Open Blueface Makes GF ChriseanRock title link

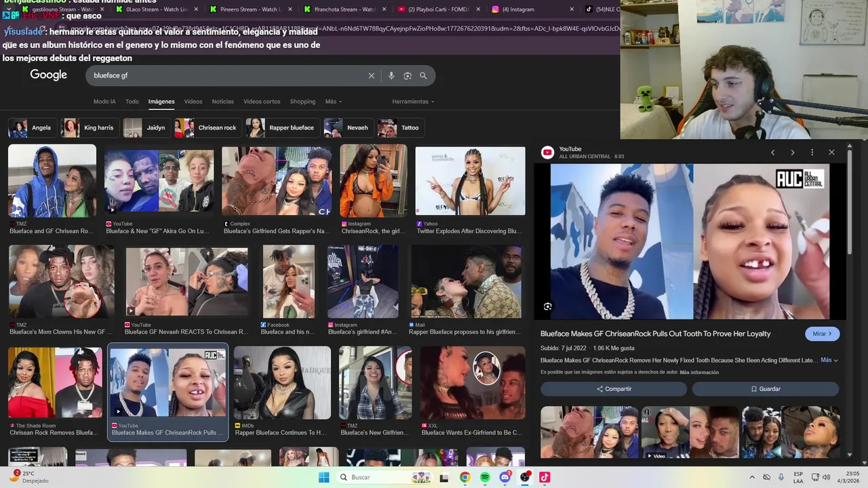(655, 333)
